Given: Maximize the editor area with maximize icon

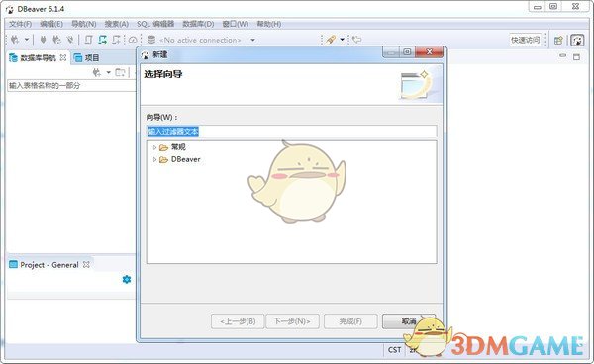Looking at the screenshot, I should point(576,57).
